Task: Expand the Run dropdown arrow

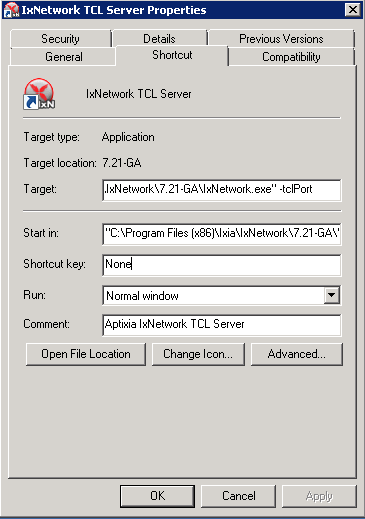Action: (332, 295)
